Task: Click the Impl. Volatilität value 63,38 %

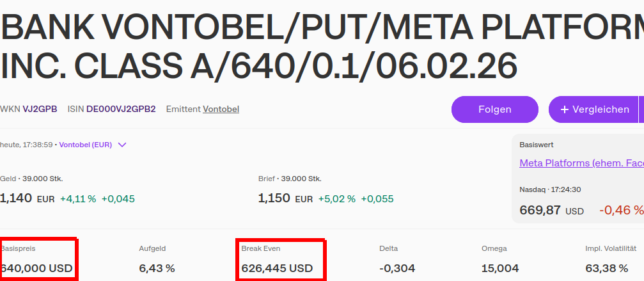Action: click(607, 268)
